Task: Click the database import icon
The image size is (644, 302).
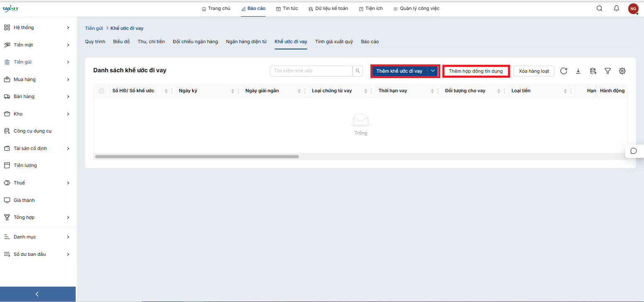Action: 593,71
